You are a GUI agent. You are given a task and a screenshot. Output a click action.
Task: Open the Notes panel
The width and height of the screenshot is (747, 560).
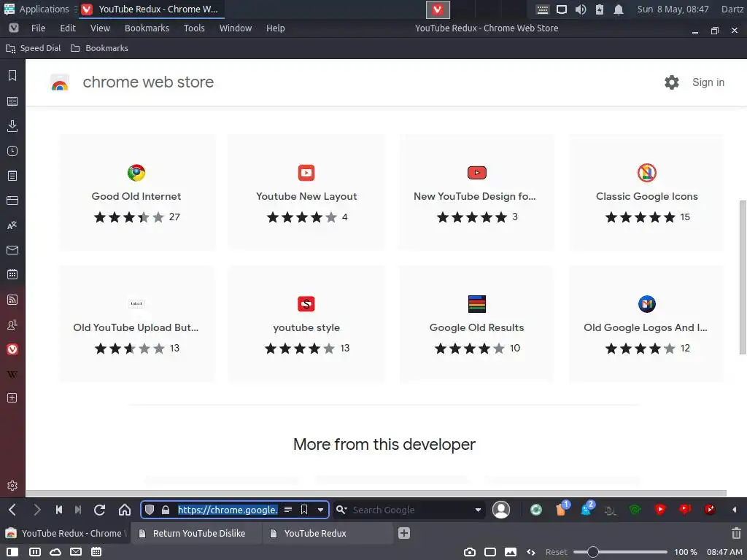click(12, 176)
